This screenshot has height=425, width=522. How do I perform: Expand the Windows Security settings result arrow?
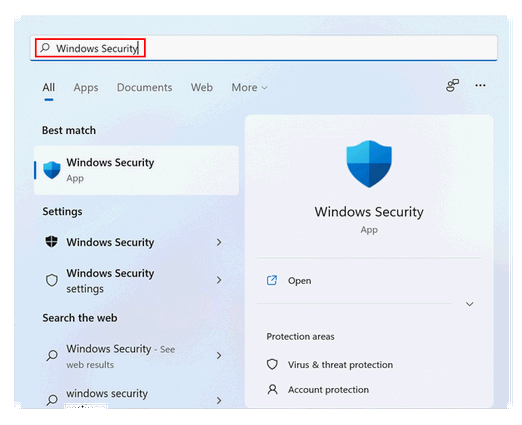tap(219, 280)
